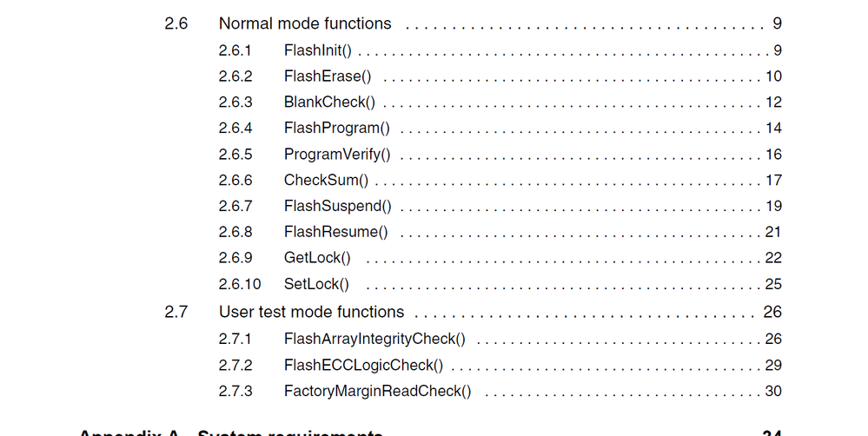Jump to the GetLock() section
Screen dimensions: 868x436
coord(318,258)
